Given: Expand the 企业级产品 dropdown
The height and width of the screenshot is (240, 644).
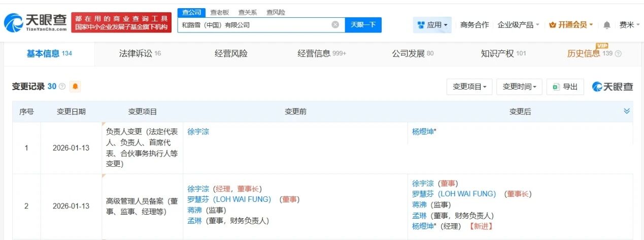Looking at the screenshot, I should pos(519,24).
